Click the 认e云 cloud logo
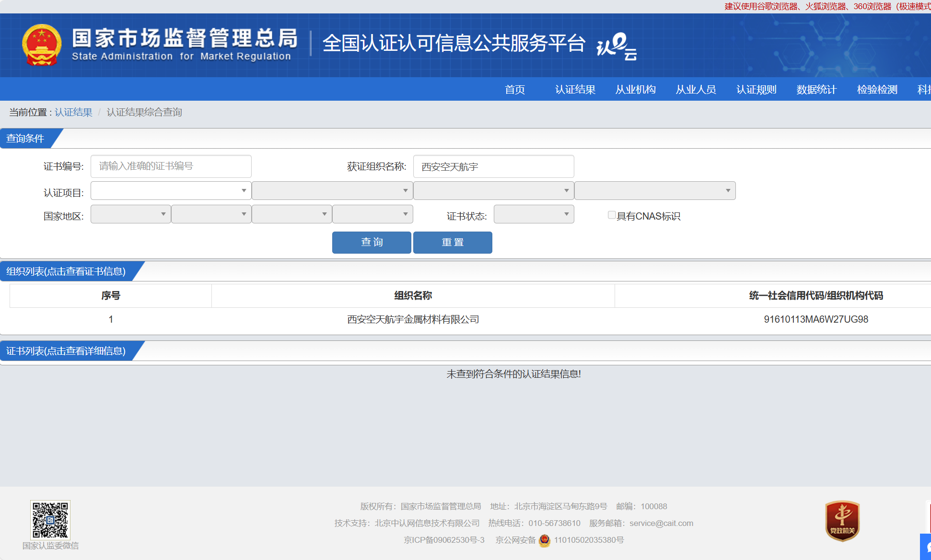 [x=617, y=47]
